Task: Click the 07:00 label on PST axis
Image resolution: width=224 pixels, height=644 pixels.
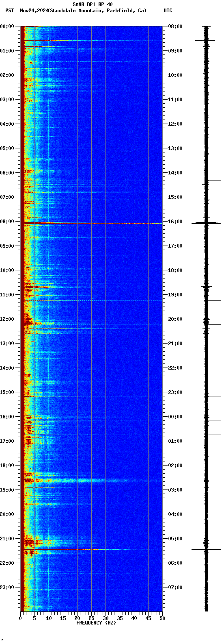Action: coord(7,197)
